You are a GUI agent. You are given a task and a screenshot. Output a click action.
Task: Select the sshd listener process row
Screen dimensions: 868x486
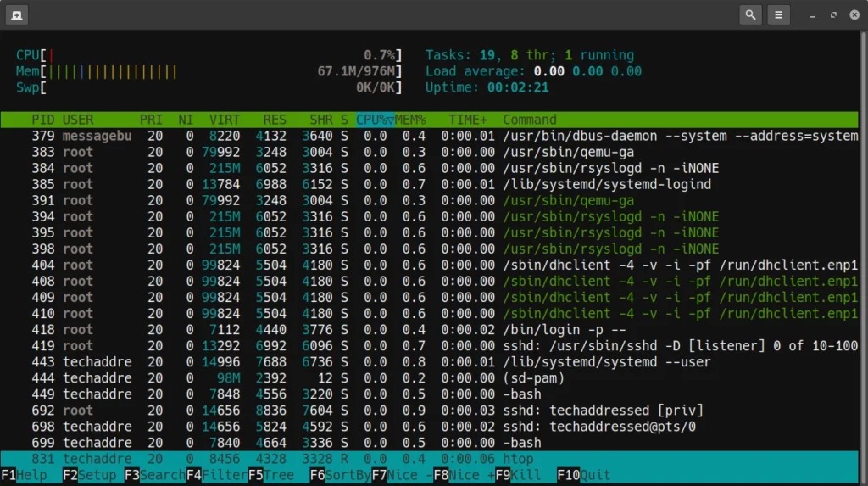430,346
